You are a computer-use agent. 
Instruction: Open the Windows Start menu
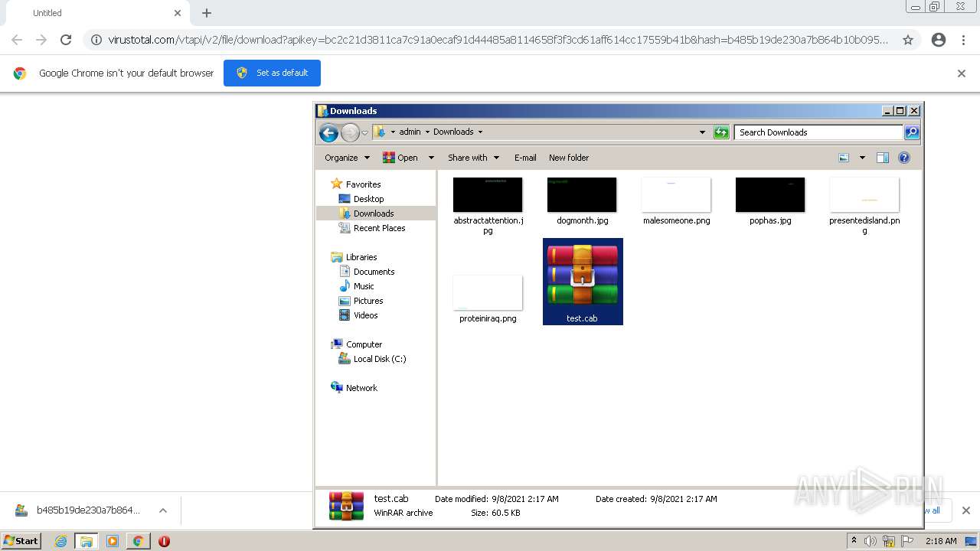tap(21, 540)
